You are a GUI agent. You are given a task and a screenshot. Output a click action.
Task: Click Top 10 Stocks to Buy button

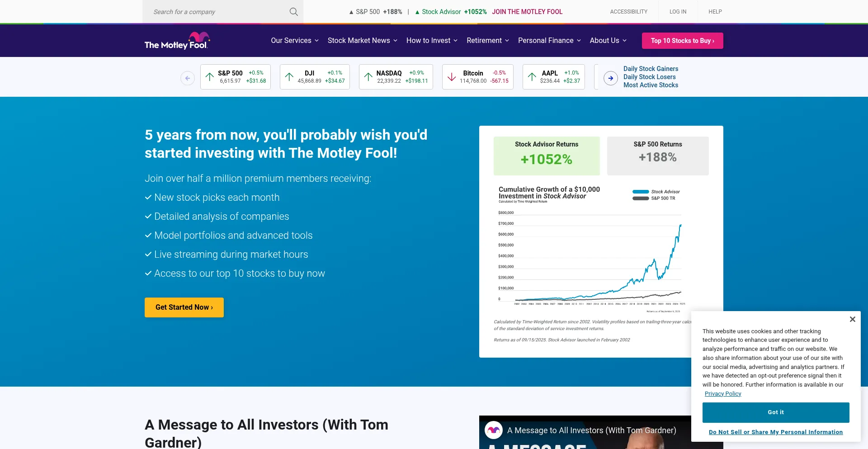682,41
